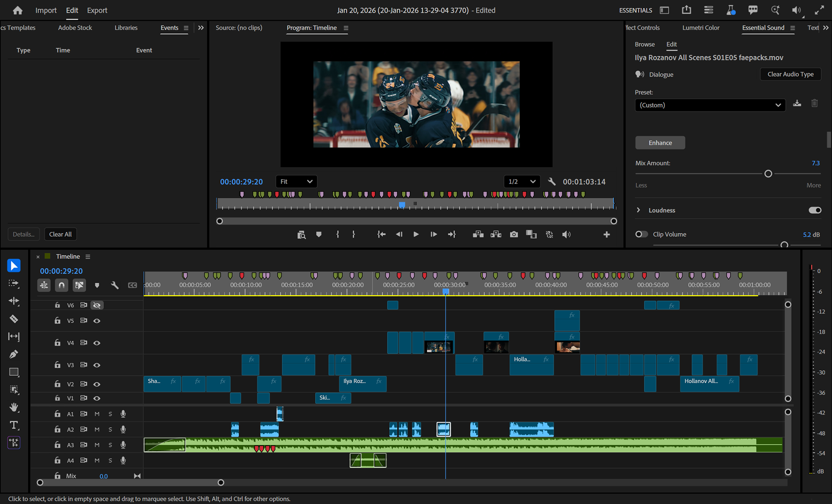The image size is (832, 504).
Task: Select the Razor tool
Action: pos(14,319)
